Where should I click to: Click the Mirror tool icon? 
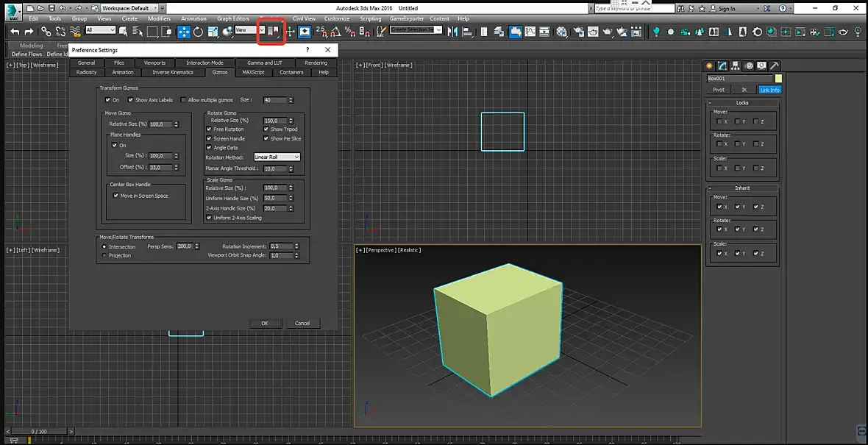[452, 32]
